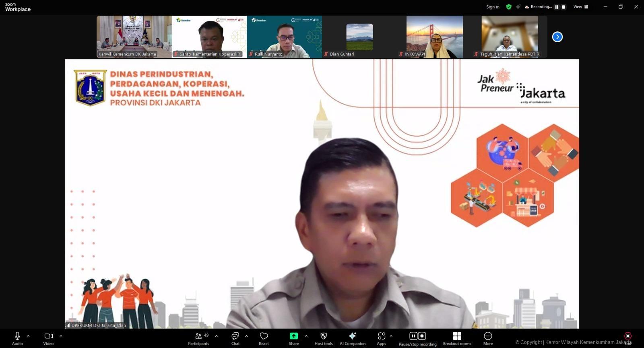The image size is (644, 348).
Task: Expand the Apps options caret
Action: pyautogui.click(x=391, y=336)
